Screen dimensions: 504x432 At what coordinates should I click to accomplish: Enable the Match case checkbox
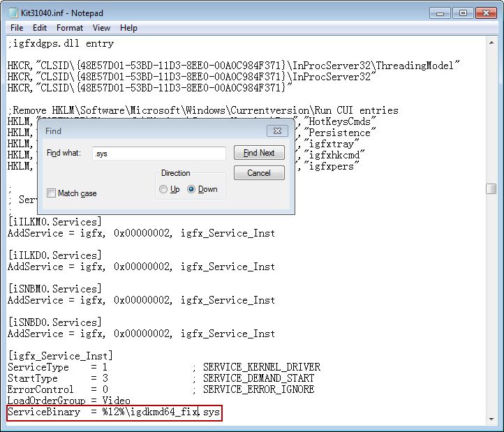pos(52,193)
